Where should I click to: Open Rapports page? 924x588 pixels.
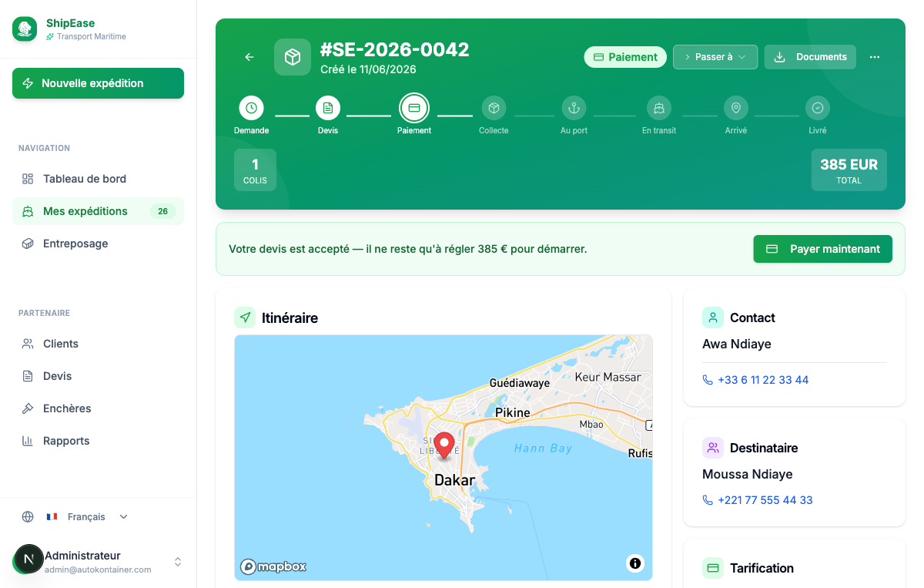pyautogui.click(x=98, y=441)
